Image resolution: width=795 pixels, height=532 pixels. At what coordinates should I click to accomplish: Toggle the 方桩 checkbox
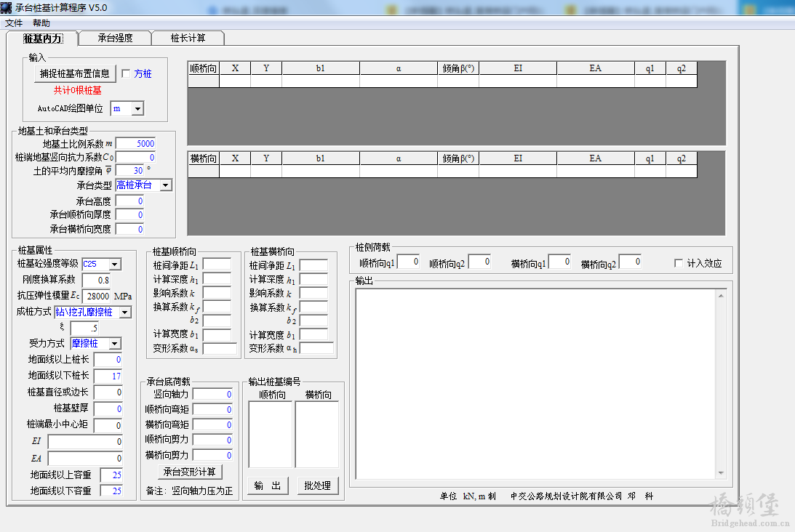click(127, 73)
